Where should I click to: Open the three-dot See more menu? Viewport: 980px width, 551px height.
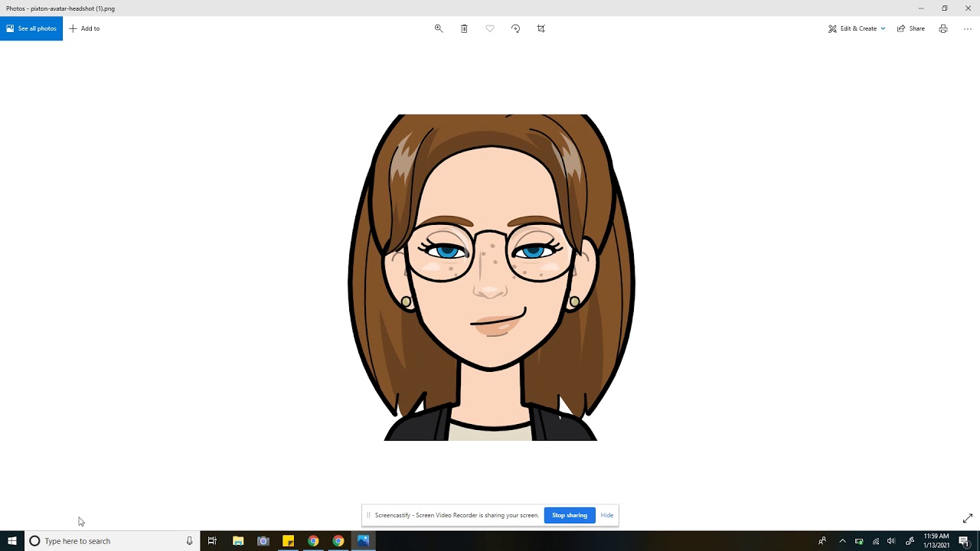coord(968,28)
